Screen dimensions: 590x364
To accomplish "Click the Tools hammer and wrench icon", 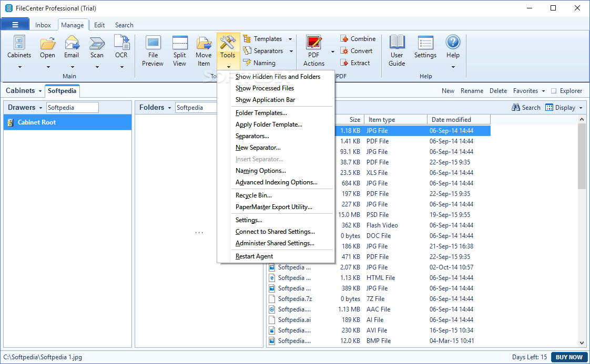I will pos(228,43).
